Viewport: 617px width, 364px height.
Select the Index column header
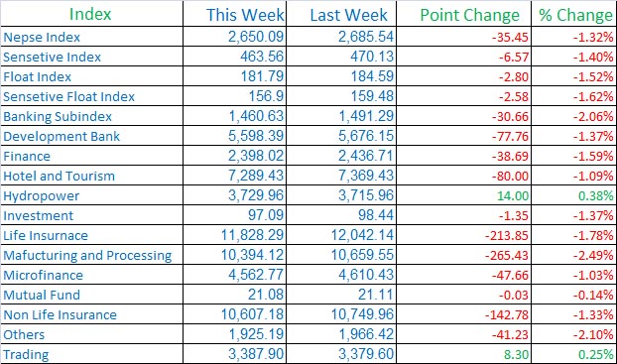(x=90, y=14)
